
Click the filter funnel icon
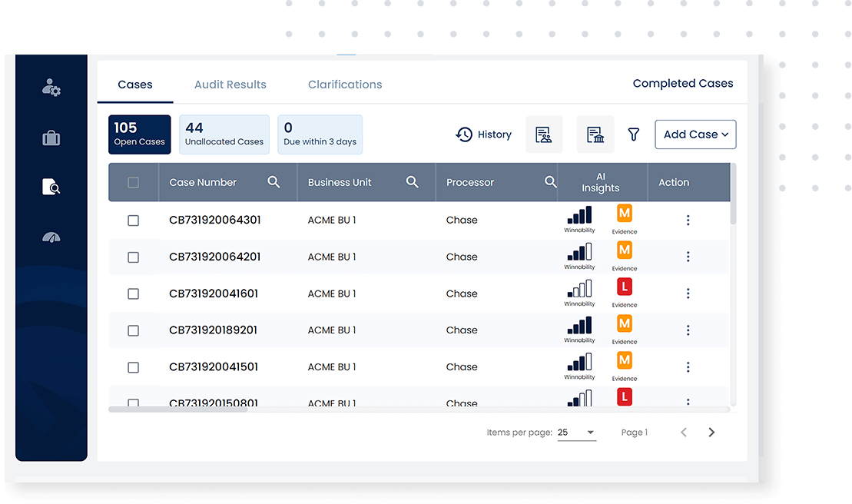tap(633, 134)
